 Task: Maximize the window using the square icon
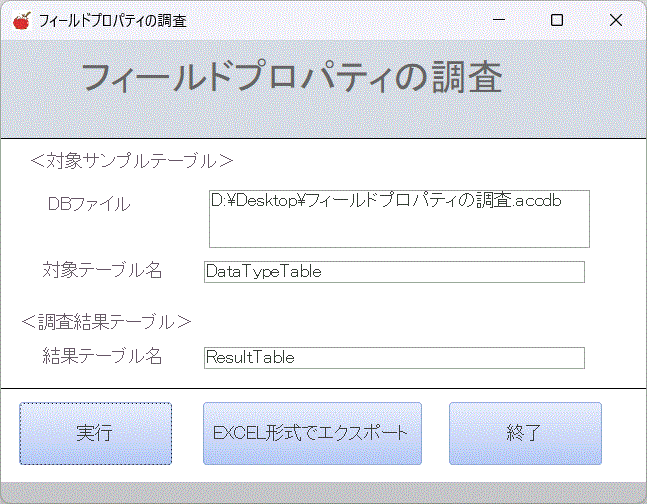[x=557, y=20]
